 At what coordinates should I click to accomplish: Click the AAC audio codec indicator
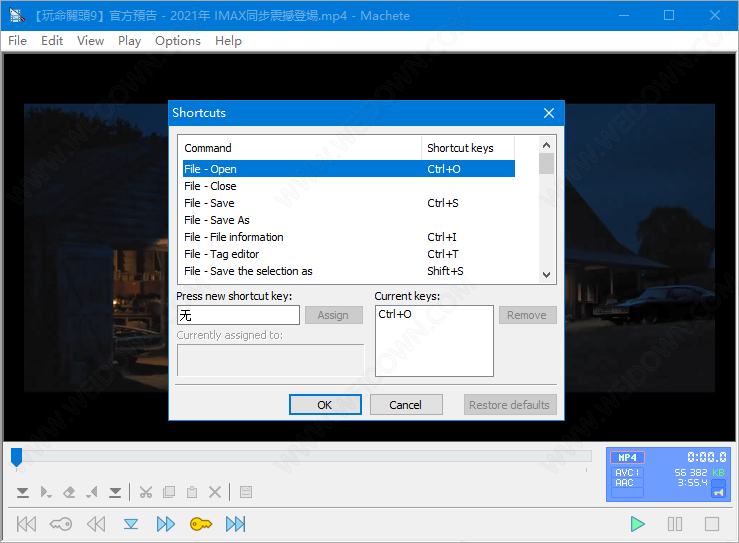tap(627, 483)
